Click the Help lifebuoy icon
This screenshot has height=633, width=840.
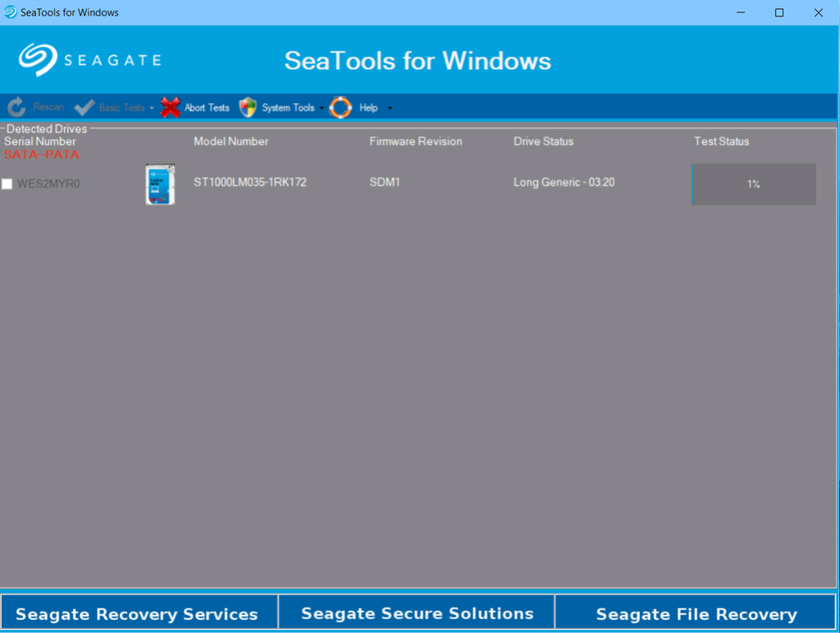(340, 107)
